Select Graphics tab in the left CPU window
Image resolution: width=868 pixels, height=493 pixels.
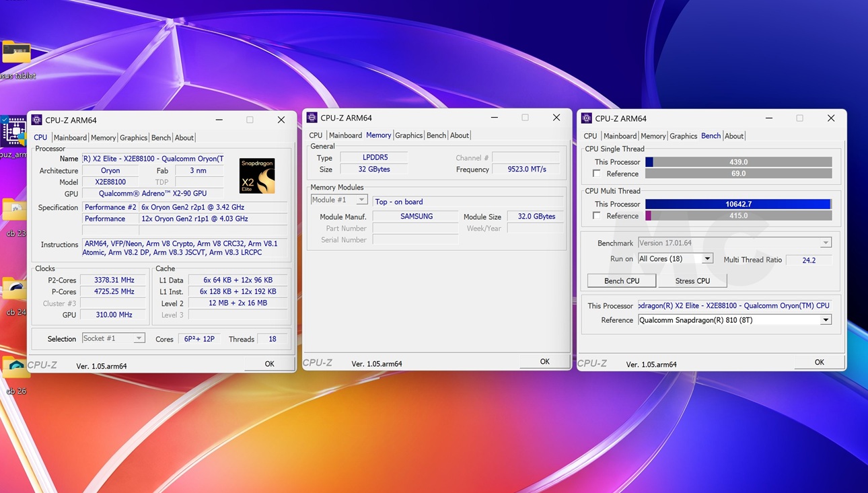[x=133, y=138]
